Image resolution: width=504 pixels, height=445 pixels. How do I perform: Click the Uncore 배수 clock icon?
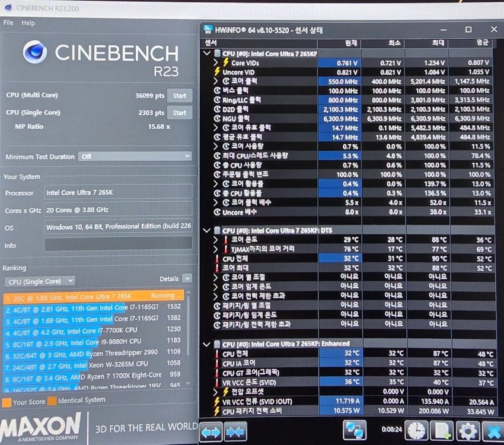pos(217,212)
